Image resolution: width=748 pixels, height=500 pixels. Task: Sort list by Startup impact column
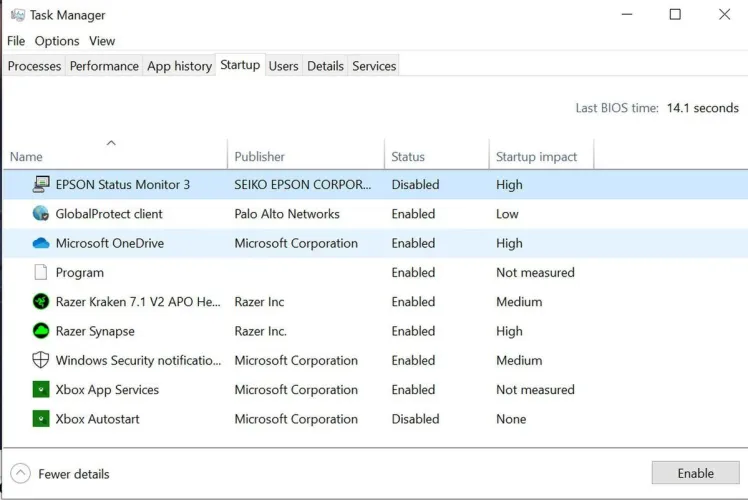click(x=536, y=157)
